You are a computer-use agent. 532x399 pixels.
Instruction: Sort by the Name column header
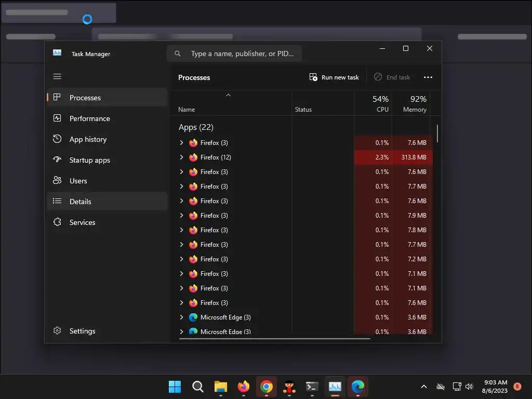(231, 103)
